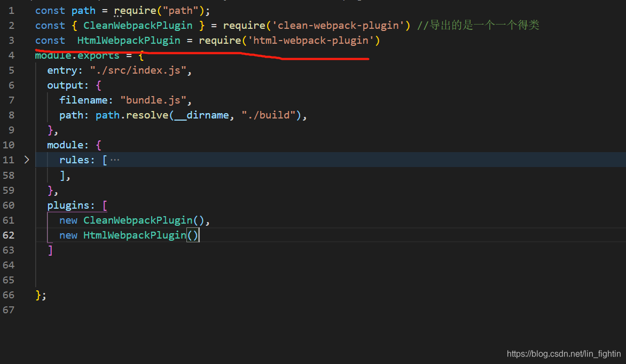Click the ], on line 58
The width and height of the screenshot is (626, 364).
pyautogui.click(x=65, y=176)
